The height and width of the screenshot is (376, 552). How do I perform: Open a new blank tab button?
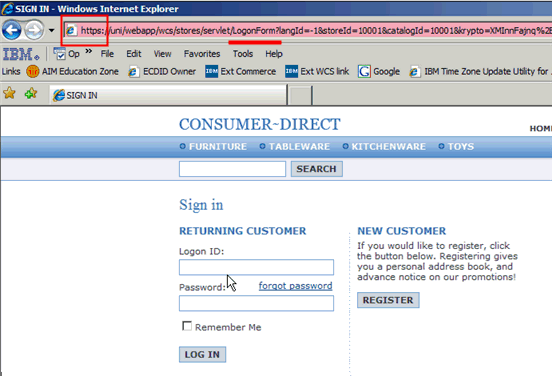tap(300, 95)
